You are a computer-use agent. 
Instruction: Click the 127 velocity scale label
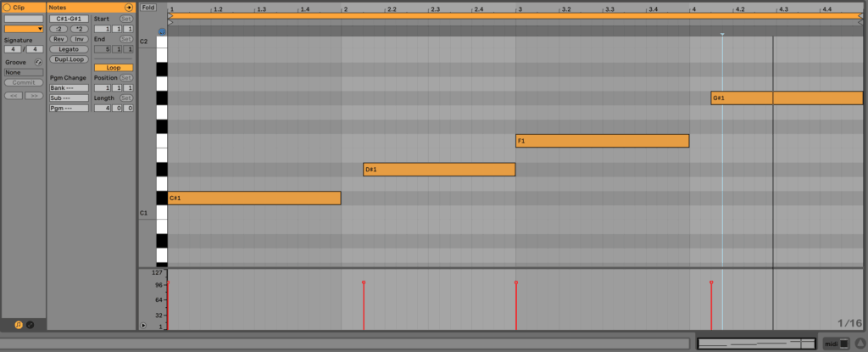tap(157, 273)
